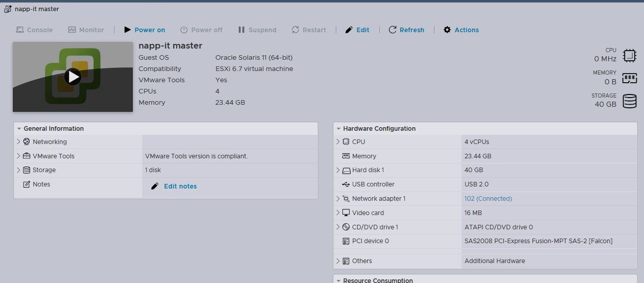Edit the virtual machine settings
The width and height of the screenshot is (644, 283).
click(x=357, y=30)
